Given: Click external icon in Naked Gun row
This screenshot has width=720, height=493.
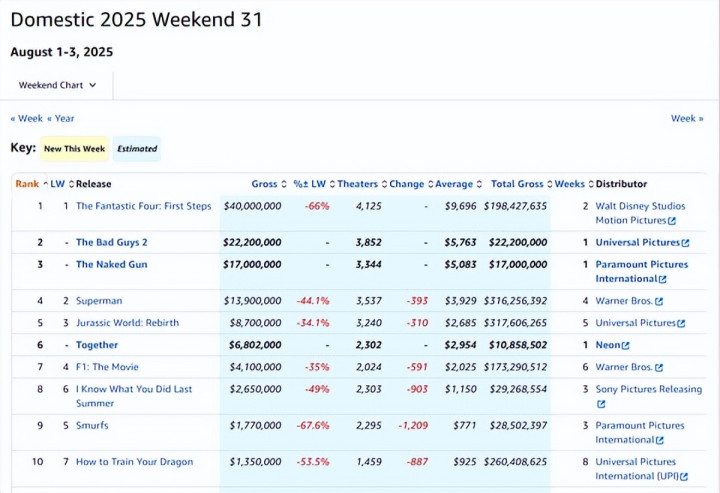Looking at the screenshot, I should (x=663, y=279).
